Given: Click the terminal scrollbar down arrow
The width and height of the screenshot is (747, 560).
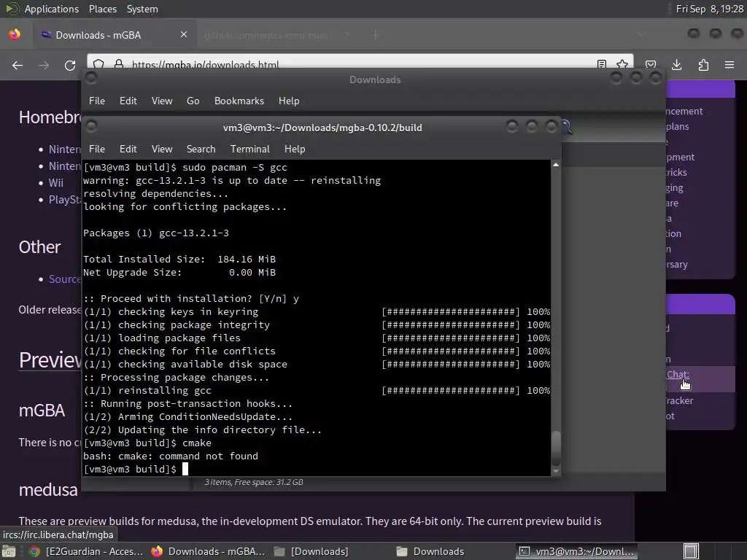Looking at the screenshot, I should [x=555, y=471].
